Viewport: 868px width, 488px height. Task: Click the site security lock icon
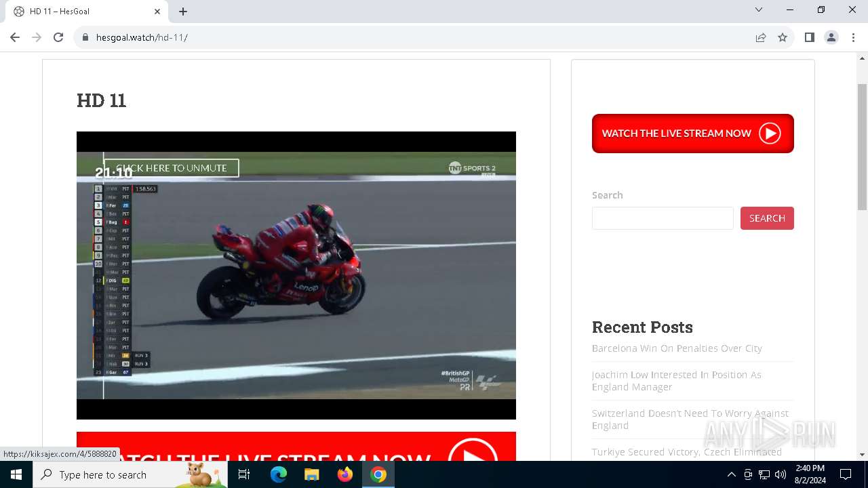85,37
